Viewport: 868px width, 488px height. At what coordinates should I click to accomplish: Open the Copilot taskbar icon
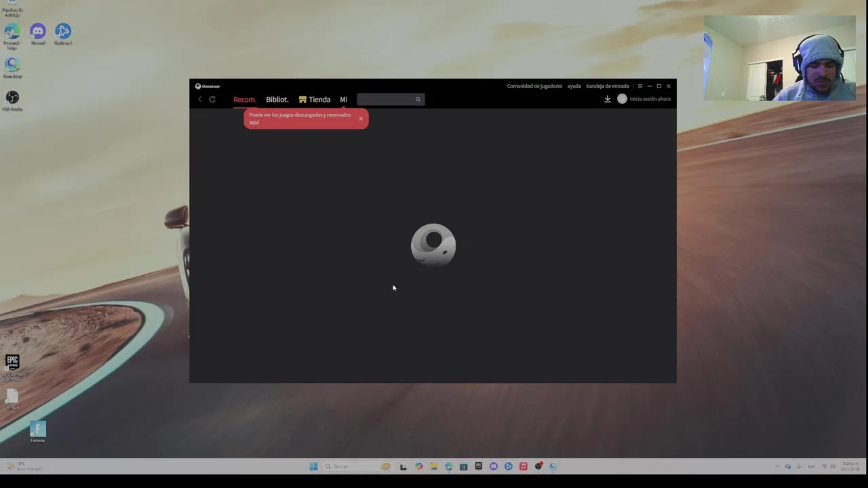(418, 466)
